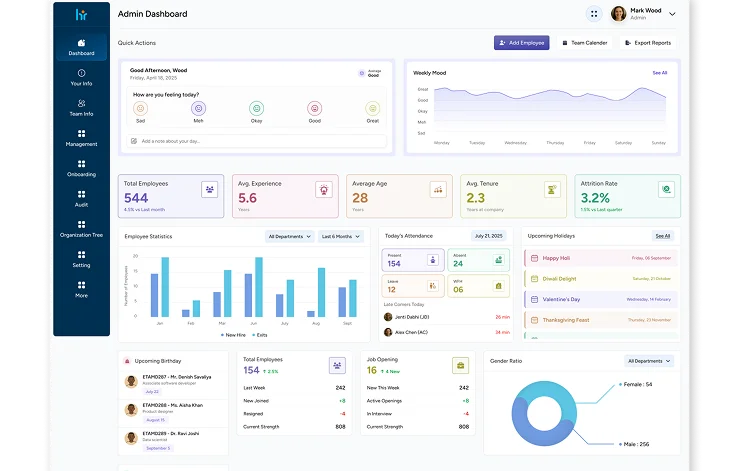Select the Meh mood face
The width and height of the screenshot is (739, 471).
(x=198, y=108)
